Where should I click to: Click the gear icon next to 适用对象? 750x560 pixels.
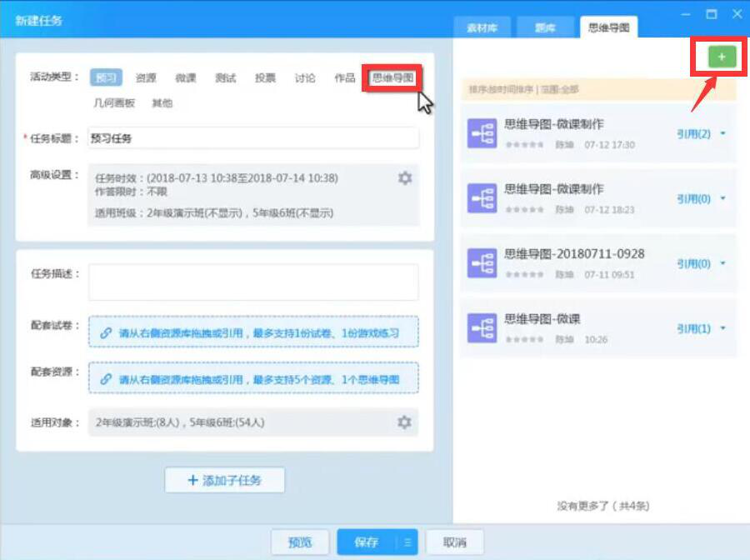[405, 422]
